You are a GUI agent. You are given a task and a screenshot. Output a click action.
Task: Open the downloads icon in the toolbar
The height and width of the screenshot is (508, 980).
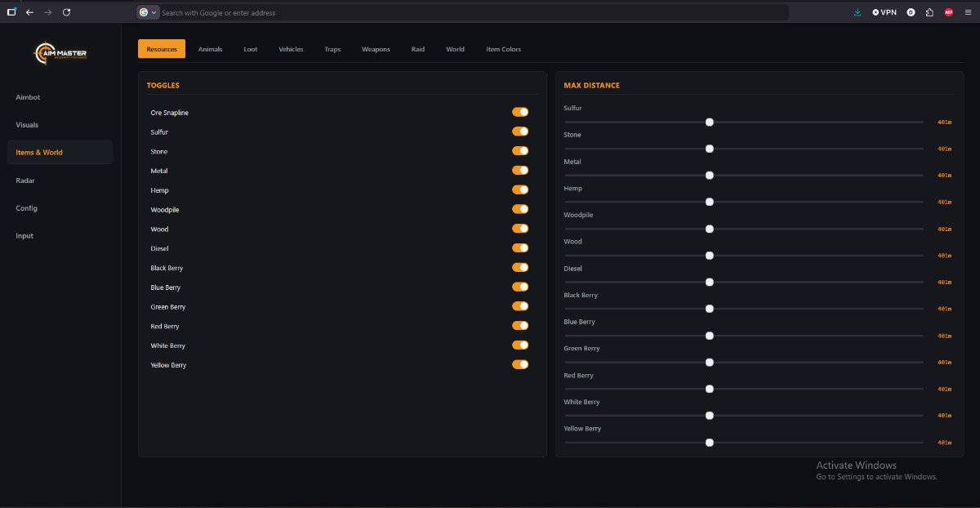857,12
